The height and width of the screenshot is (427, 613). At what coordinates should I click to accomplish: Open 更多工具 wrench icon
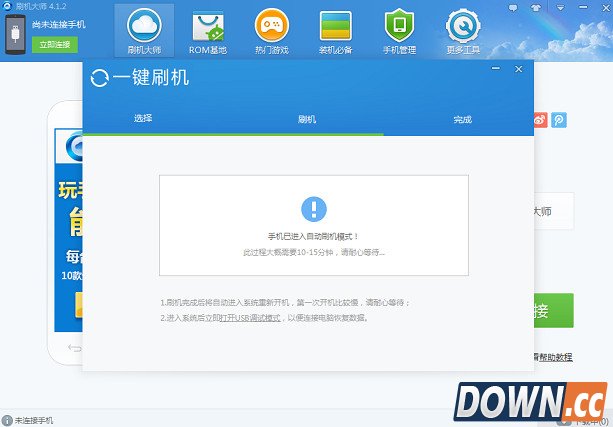pos(461,30)
